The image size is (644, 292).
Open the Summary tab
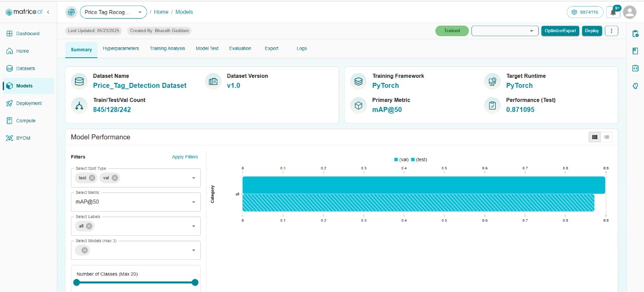tap(82, 50)
